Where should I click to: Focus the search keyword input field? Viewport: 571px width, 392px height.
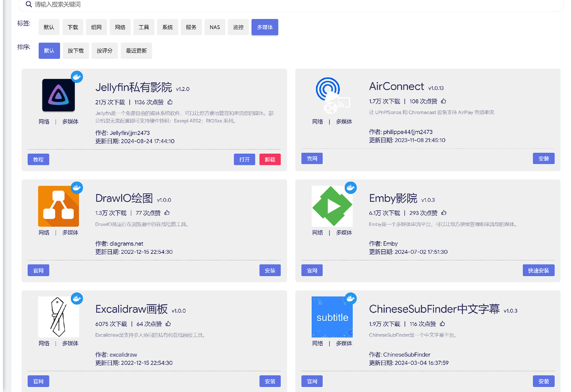[x=178, y=4]
